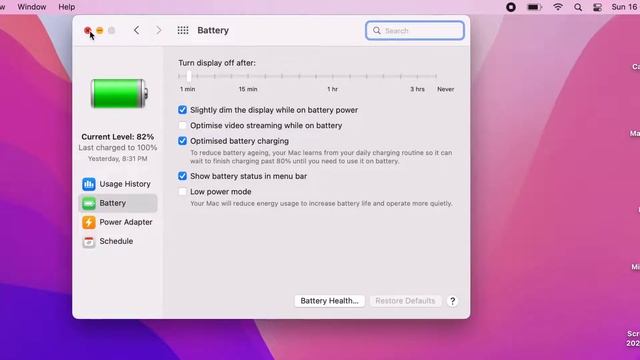This screenshot has width=640, height=360.
Task: Set display off slider to Never
Action: (x=436, y=76)
